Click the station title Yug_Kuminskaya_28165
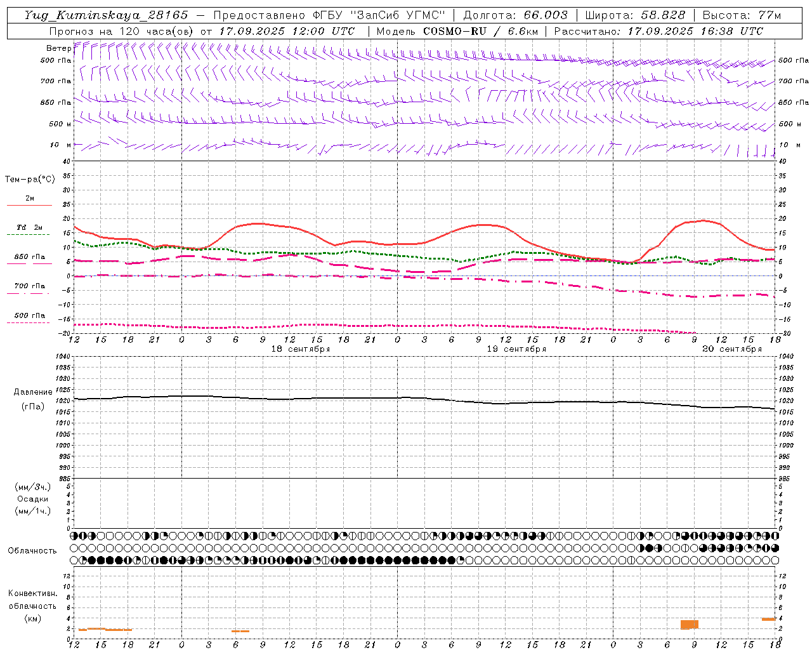812x650 pixels. coord(106,15)
